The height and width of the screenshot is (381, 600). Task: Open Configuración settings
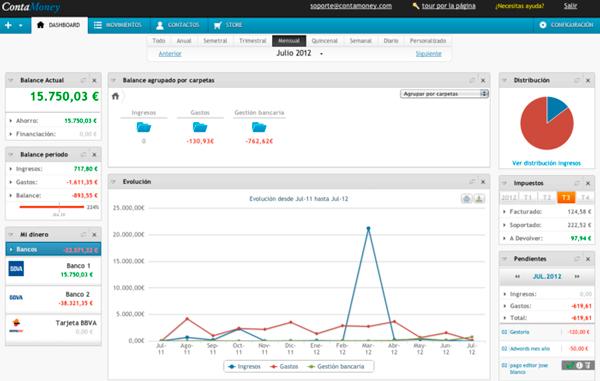[x=566, y=25]
